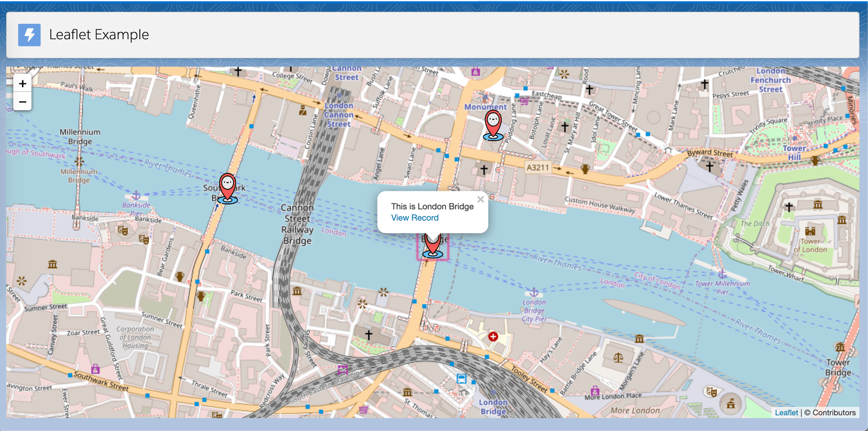The image size is (868, 431).
Task: Click the Eastcheap street label
Action: (x=546, y=95)
